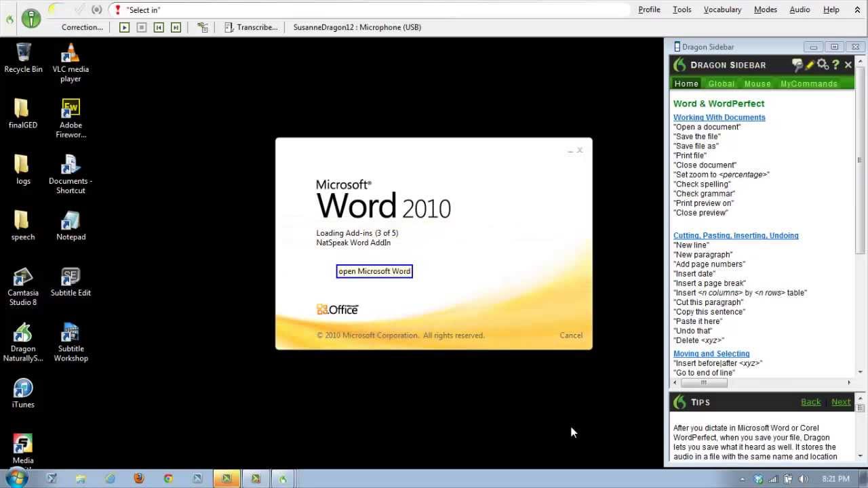Viewport: 868px width, 488px height.
Task: Click the "Save the file" command text
Action: tap(697, 136)
